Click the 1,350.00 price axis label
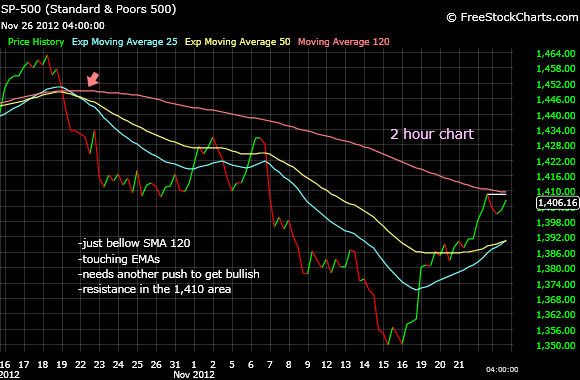This screenshot has width=580, height=380. (x=556, y=346)
